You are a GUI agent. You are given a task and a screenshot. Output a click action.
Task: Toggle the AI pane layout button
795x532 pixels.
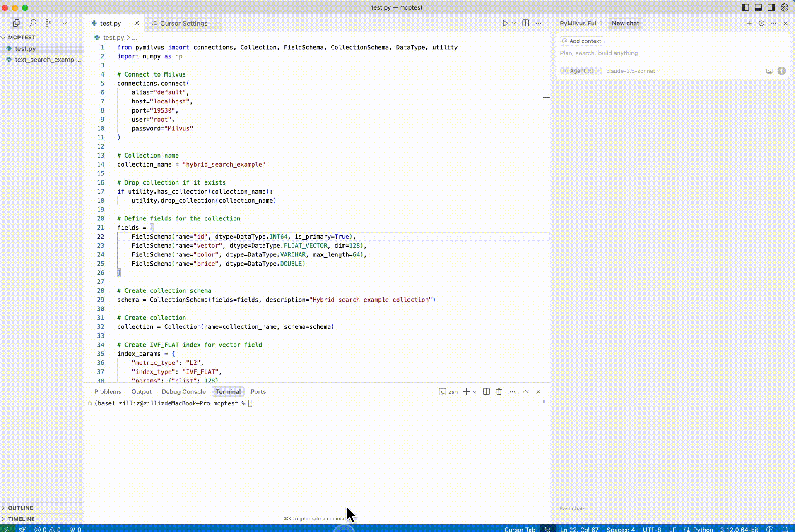click(x=771, y=7)
